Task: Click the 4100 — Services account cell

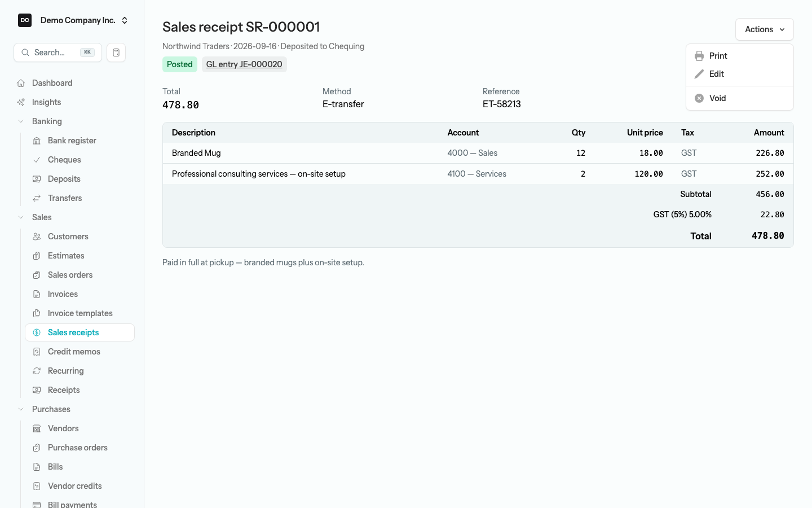Action: [477, 174]
